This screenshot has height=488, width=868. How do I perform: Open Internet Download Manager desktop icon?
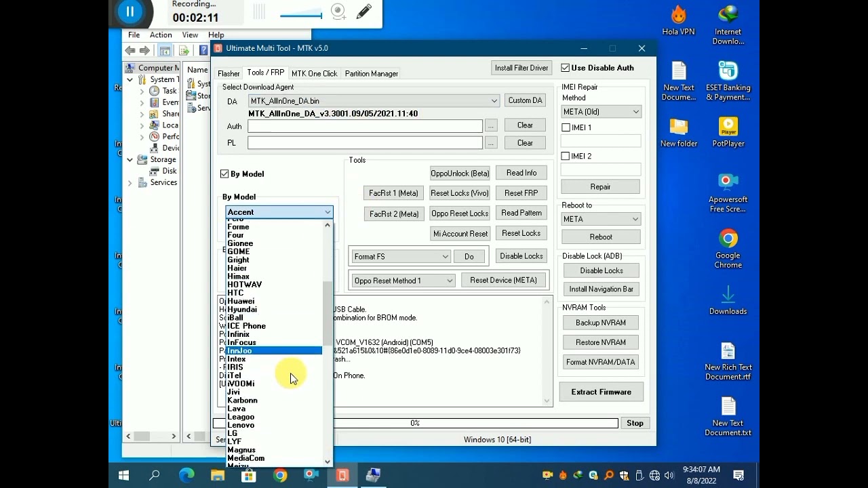click(x=728, y=25)
